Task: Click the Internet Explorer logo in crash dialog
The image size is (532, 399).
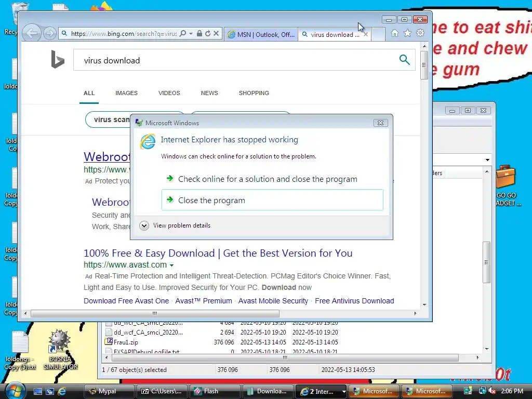Action: 148,141
